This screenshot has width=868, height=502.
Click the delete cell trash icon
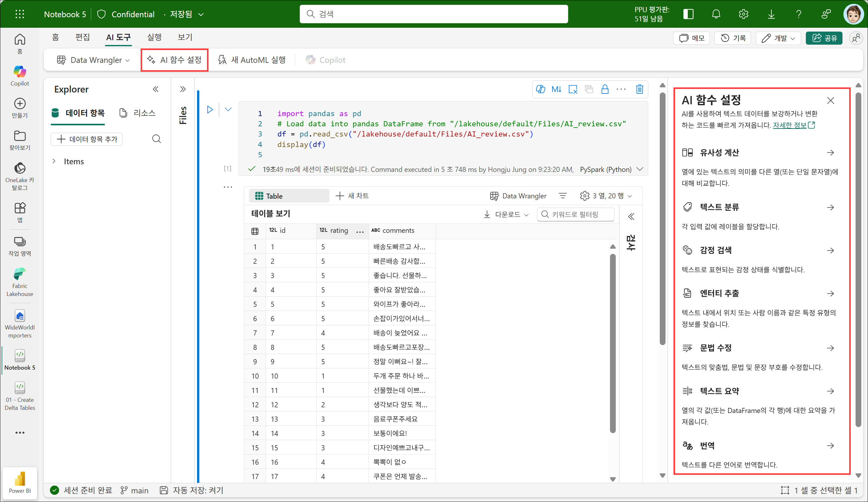click(639, 89)
